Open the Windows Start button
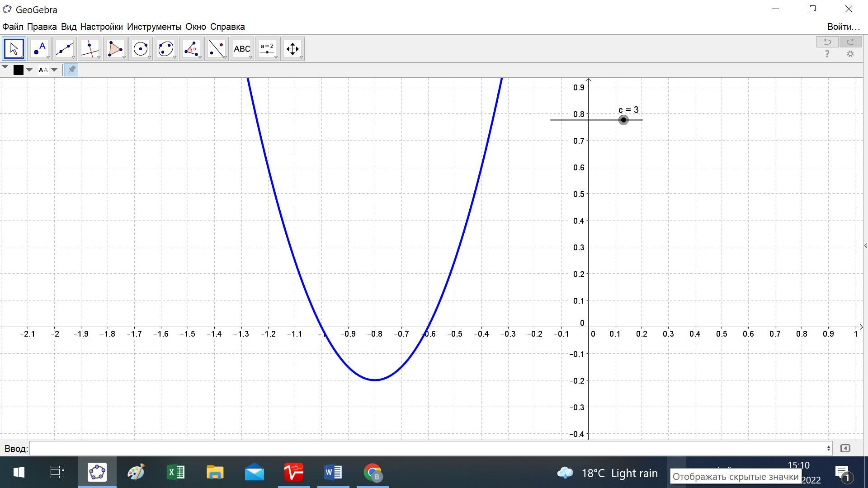Screen dimensions: 868x488 tap(19, 473)
